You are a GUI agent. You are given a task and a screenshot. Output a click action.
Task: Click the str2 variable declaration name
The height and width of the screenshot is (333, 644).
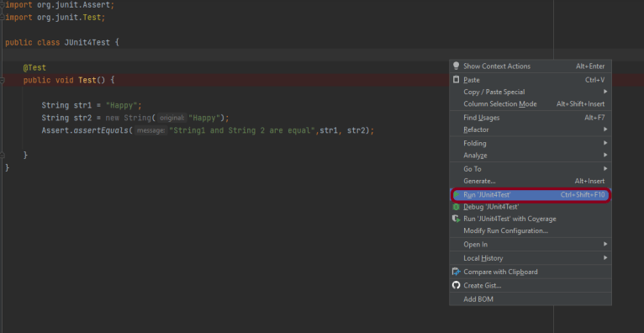pos(82,118)
